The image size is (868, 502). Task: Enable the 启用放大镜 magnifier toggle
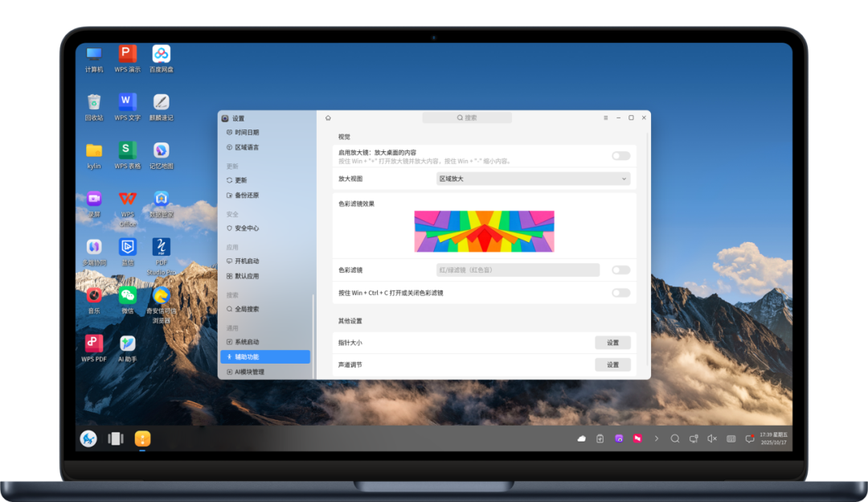[620, 156]
